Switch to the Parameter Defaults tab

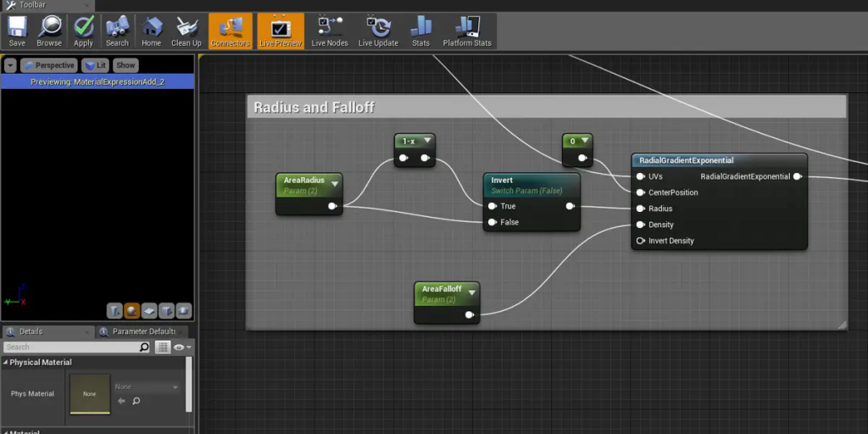[142, 331]
